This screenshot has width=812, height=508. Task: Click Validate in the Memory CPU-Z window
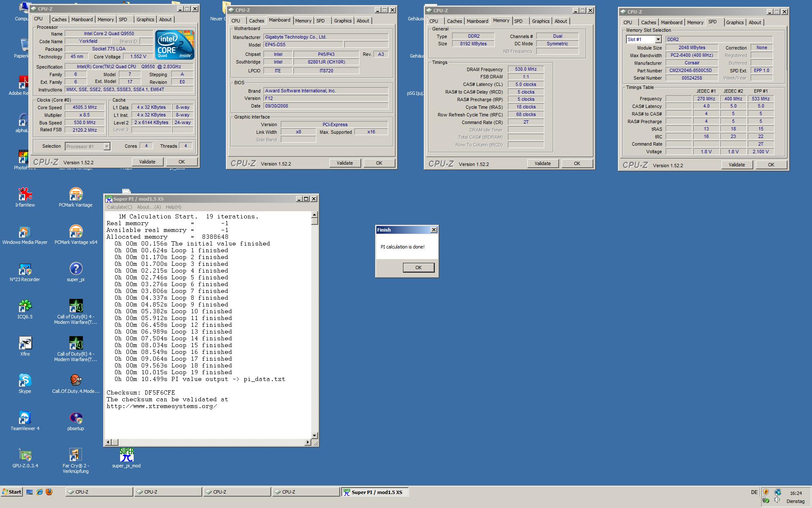[543, 163]
